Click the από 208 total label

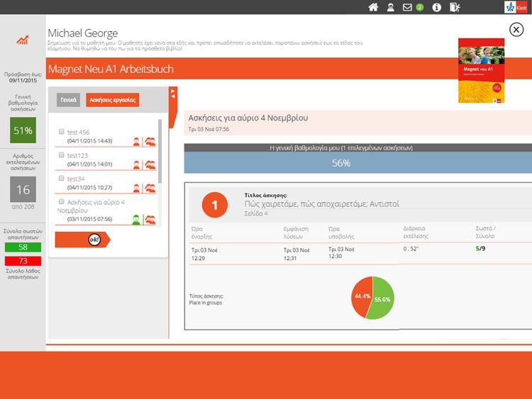pyautogui.click(x=23, y=206)
